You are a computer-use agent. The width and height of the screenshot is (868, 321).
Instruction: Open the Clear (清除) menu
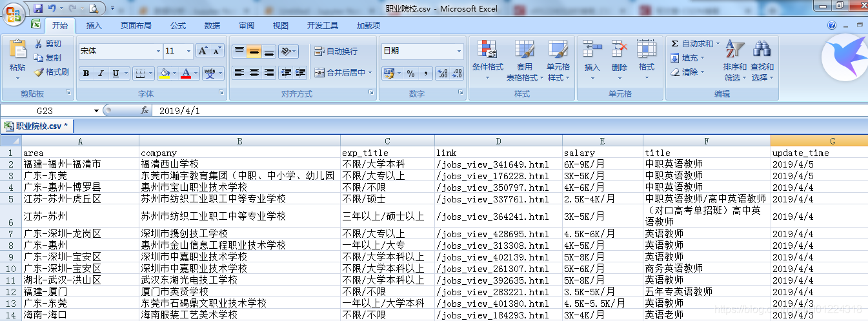click(687, 72)
